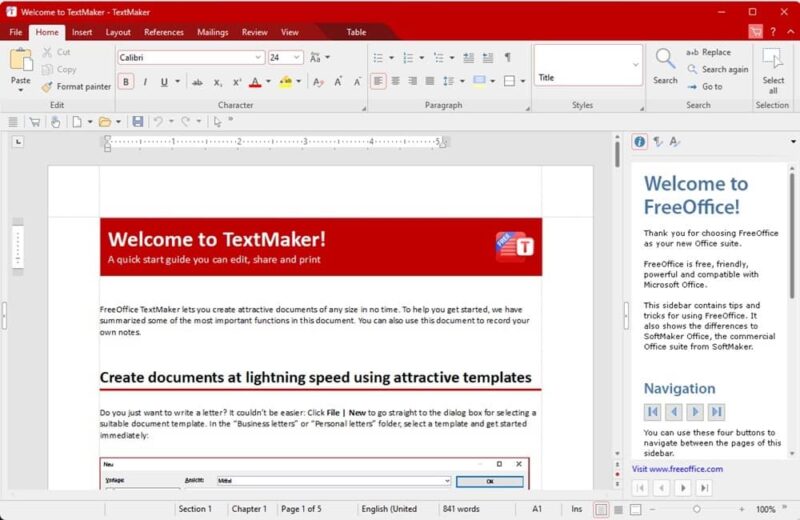Align the paragraph right

[x=413, y=81]
